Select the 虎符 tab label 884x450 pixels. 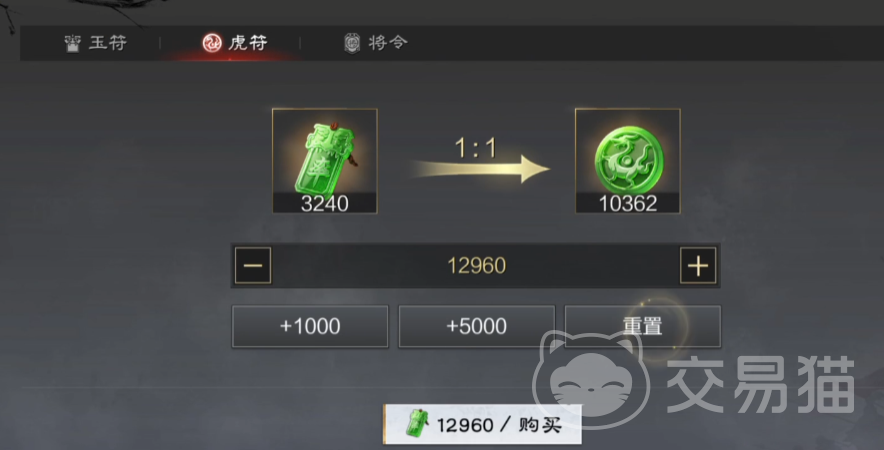248,43
